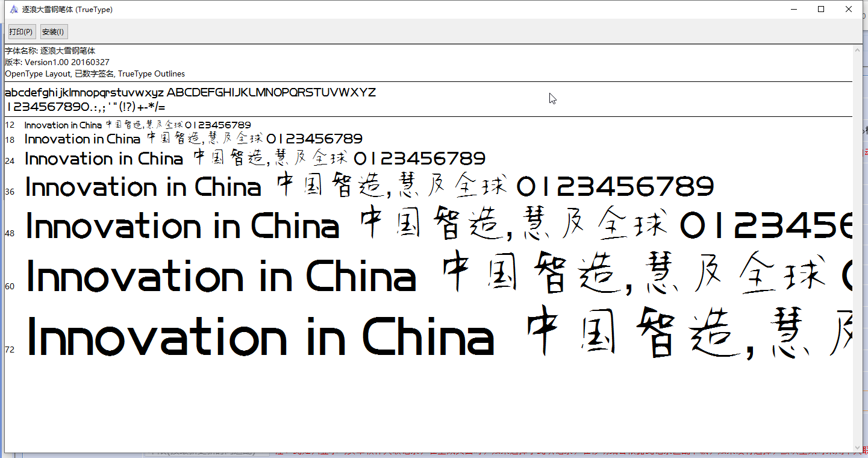
Task: Click the size label 12
Action: pos(10,125)
